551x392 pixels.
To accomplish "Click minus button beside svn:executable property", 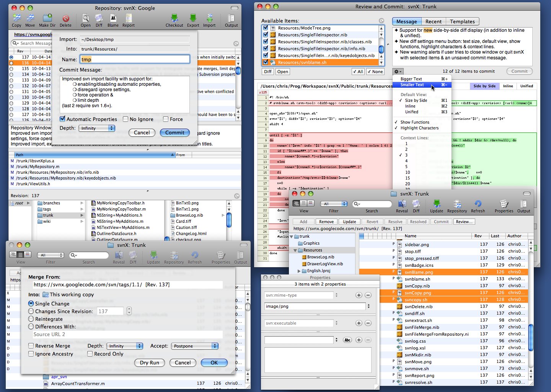I will (368, 323).
